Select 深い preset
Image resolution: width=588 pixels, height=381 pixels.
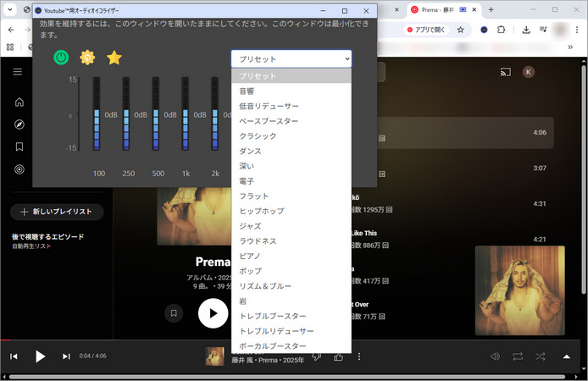(x=291, y=166)
